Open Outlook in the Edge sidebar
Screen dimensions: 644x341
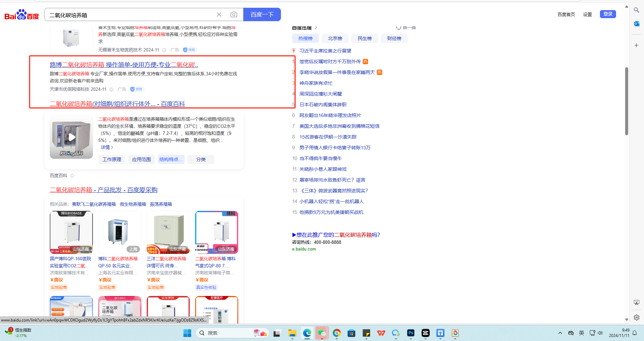pyautogui.click(x=636, y=24)
